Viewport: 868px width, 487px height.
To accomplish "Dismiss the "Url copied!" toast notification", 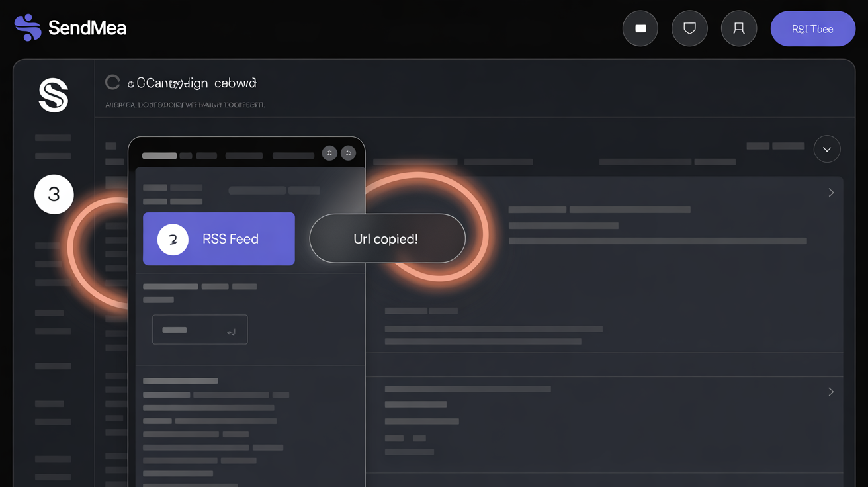I will 387,238.
